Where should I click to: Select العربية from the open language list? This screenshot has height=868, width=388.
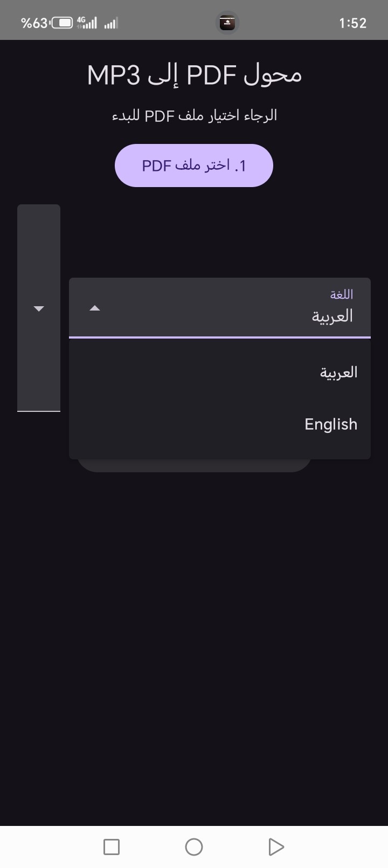click(x=338, y=373)
